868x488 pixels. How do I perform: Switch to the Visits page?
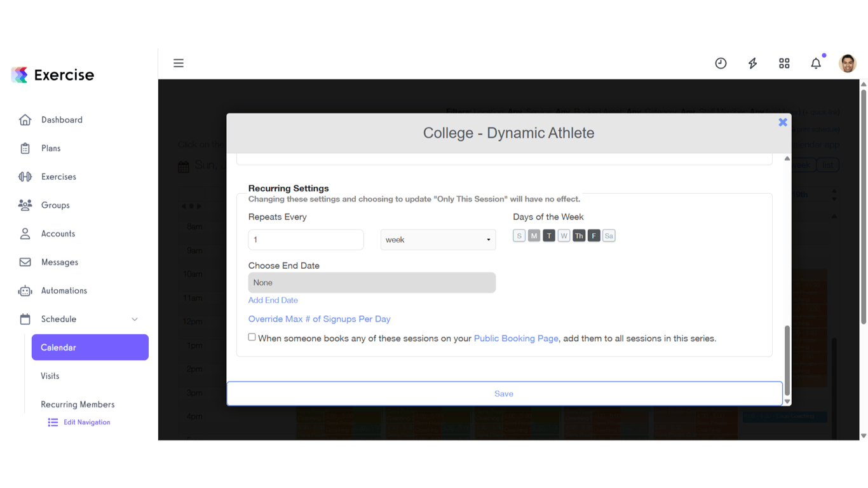pyautogui.click(x=50, y=376)
